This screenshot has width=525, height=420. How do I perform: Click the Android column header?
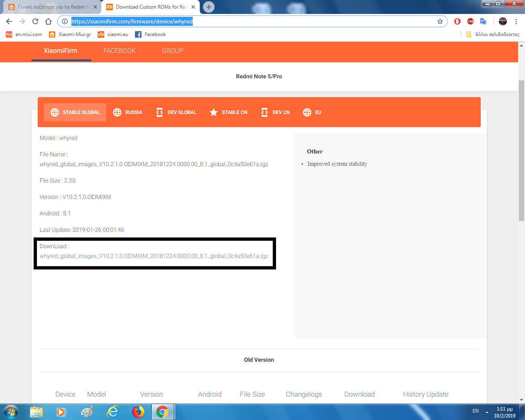point(210,394)
